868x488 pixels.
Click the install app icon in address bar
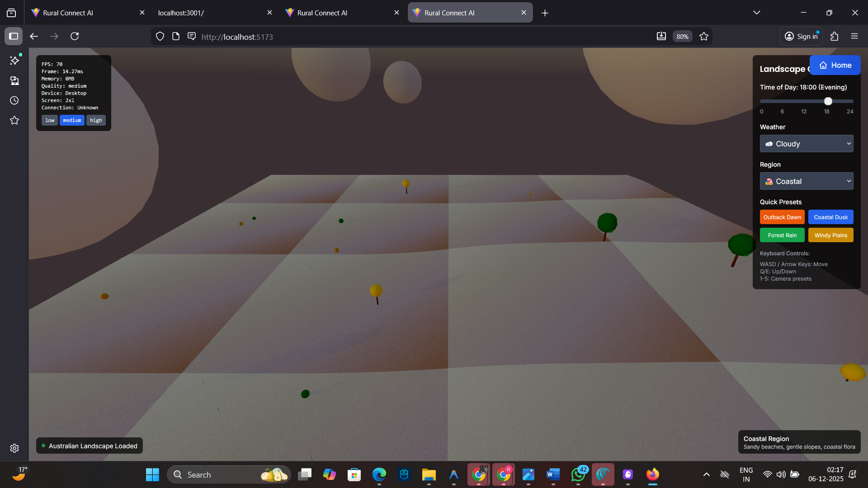(661, 36)
